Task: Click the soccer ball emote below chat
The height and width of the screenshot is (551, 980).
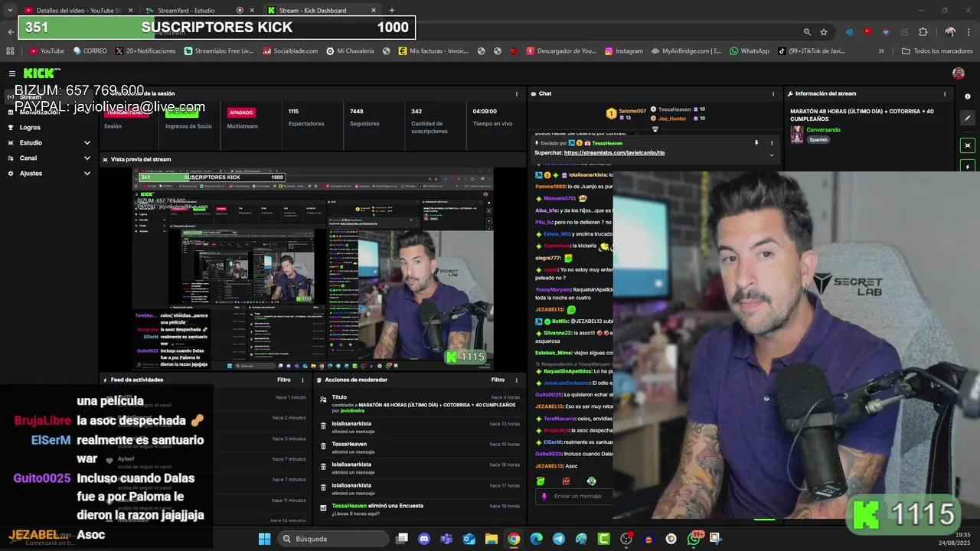Action: click(591, 481)
